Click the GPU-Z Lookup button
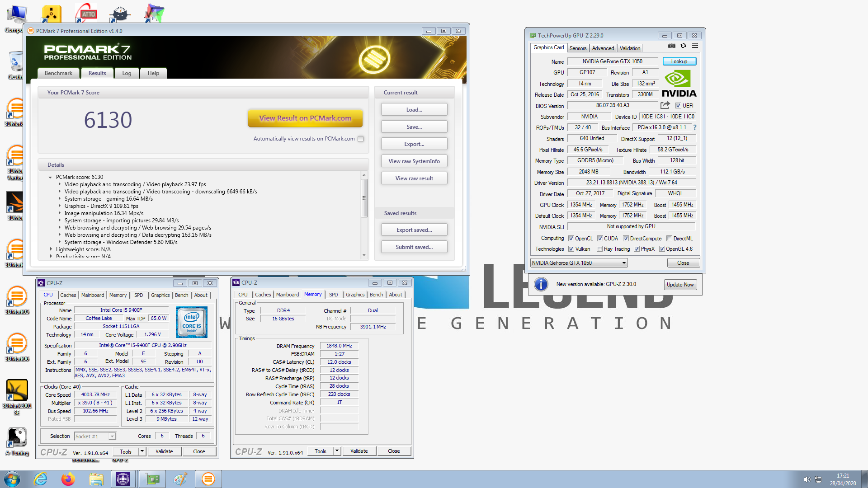 click(679, 61)
